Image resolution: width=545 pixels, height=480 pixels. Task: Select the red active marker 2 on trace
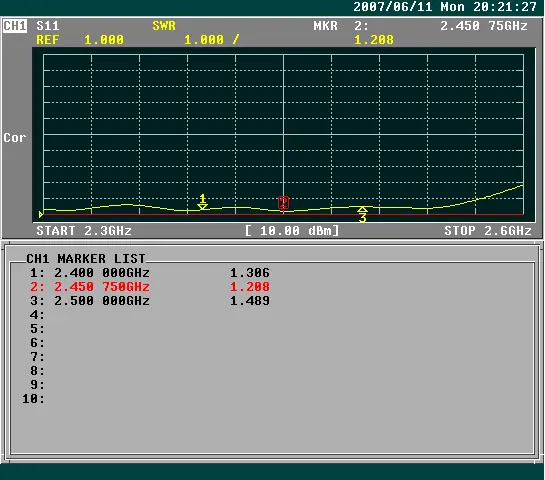coord(284,203)
